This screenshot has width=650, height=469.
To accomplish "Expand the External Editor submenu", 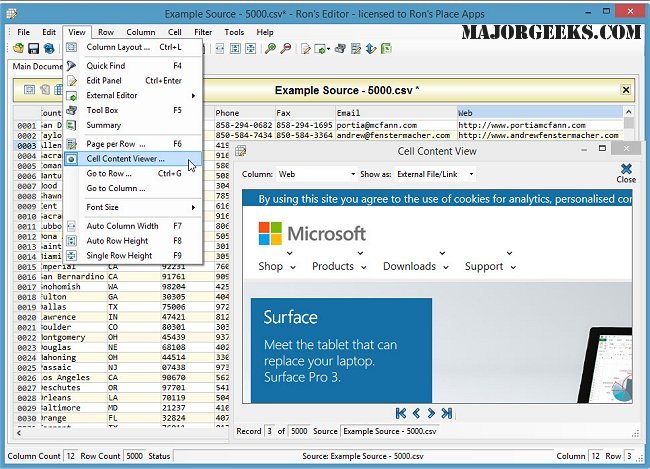I will point(193,96).
